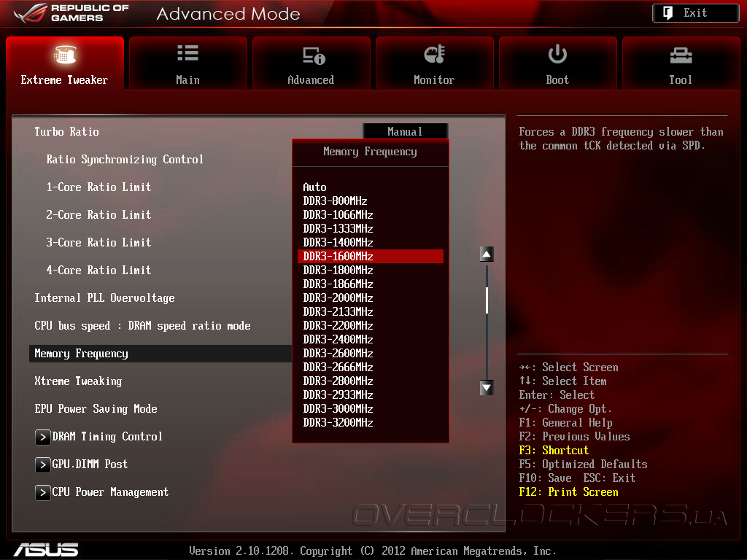Switch to the Advanced tab
The image size is (747, 560).
tap(311, 63)
